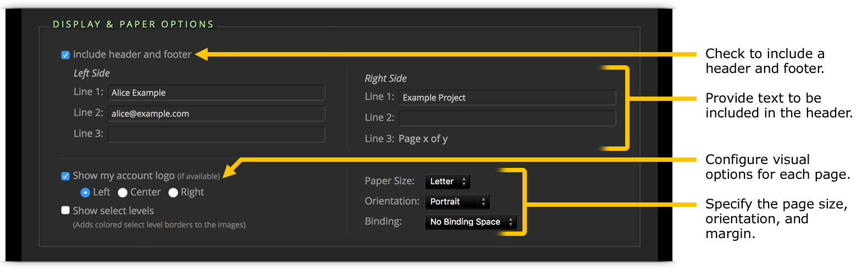868x271 pixels.
Task: Click the Show select levels label text
Action: pyautogui.click(x=113, y=211)
